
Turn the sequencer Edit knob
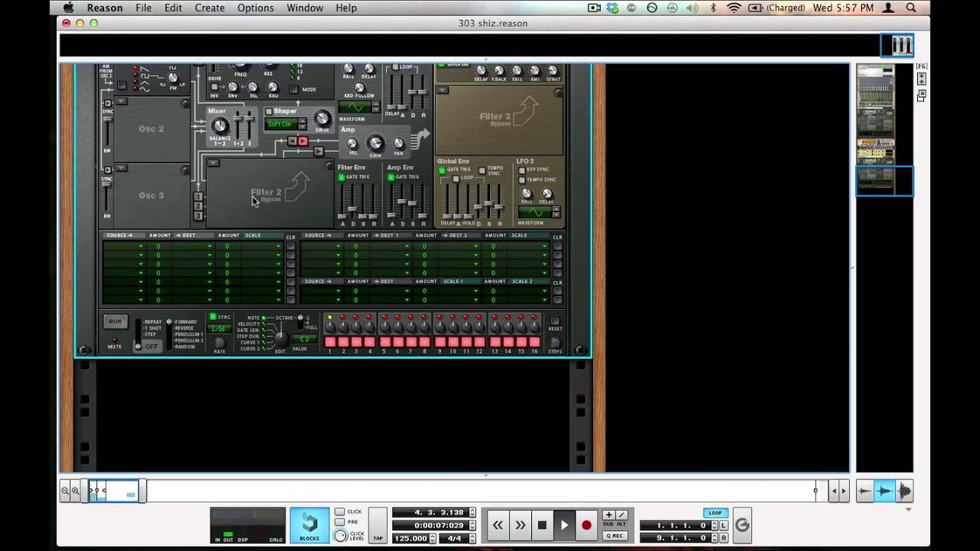(x=280, y=337)
